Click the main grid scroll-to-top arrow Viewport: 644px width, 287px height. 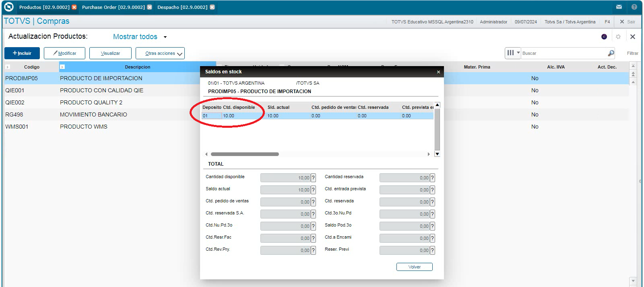pyautogui.click(x=633, y=66)
